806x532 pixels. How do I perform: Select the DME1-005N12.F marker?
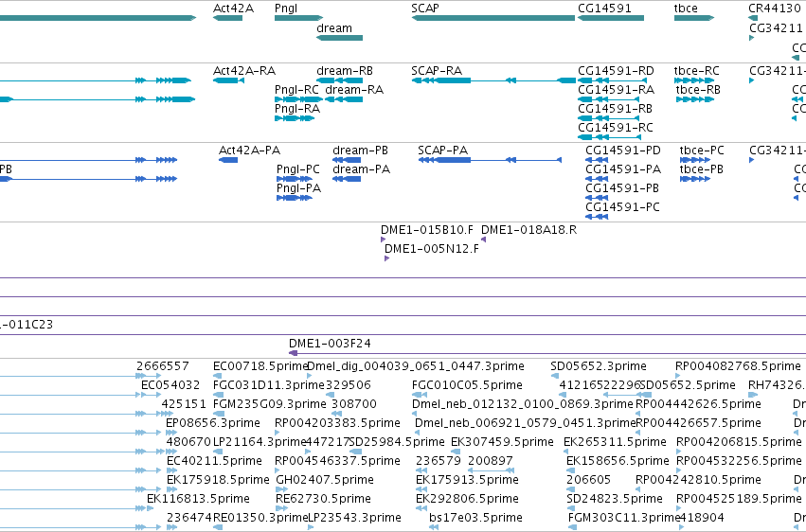pyautogui.click(x=386, y=258)
